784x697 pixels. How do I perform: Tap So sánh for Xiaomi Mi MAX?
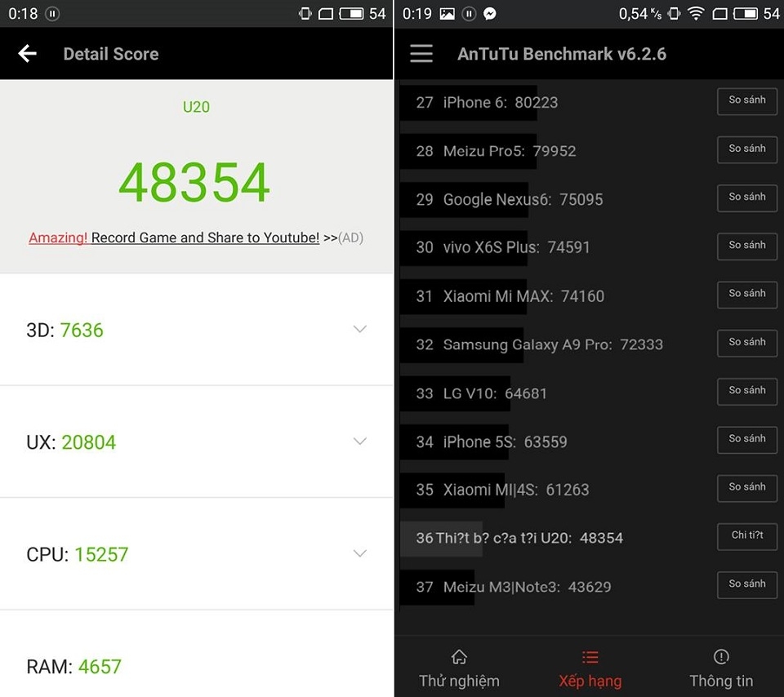click(x=747, y=295)
